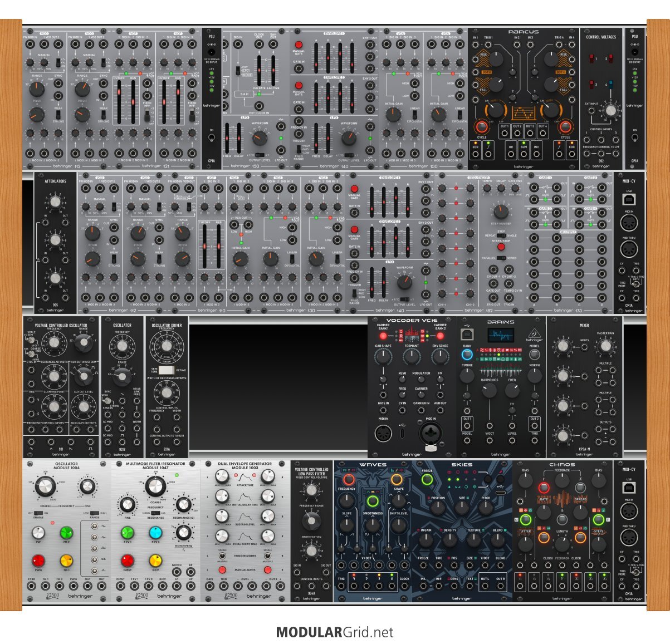Select the NOTCH output jack on Module 1047
The height and width of the screenshot is (644, 670).
point(177,572)
